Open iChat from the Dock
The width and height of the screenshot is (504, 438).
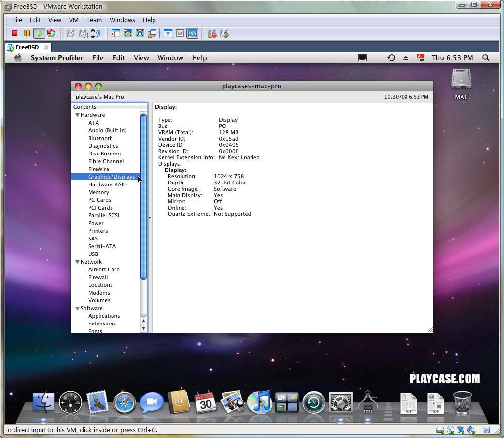(x=152, y=402)
